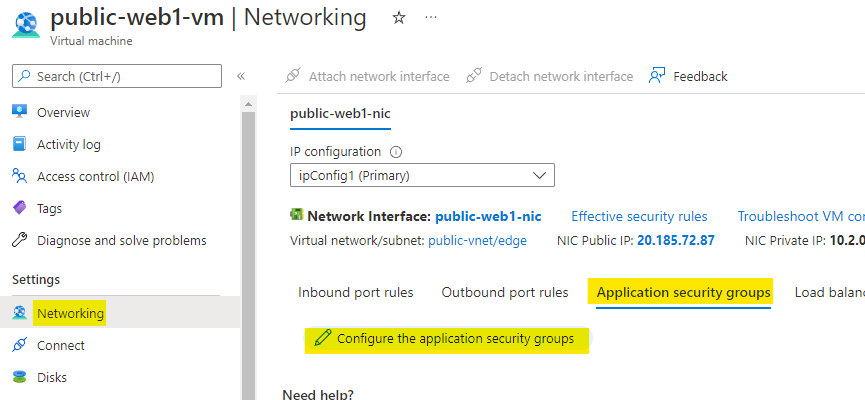Open the Disks sidebar item

(x=54, y=378)
